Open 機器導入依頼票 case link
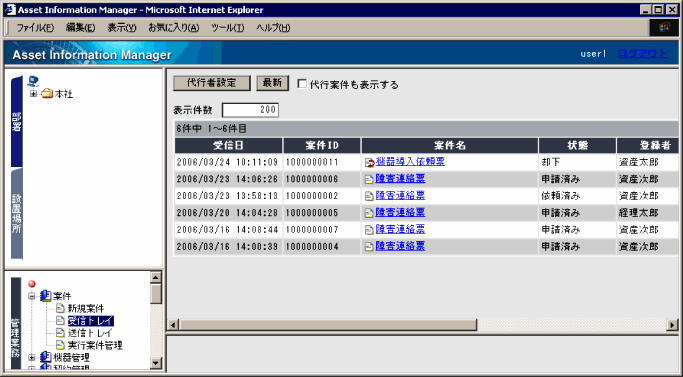Image resolution: width=683 pixels, height=377 pixels. 410,162
